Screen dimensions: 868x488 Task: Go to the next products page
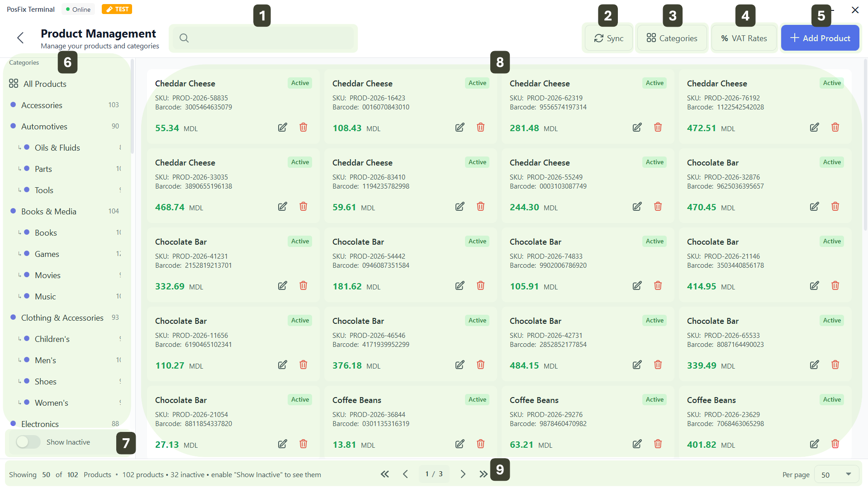pyautogui.click(x=463, y=474)
